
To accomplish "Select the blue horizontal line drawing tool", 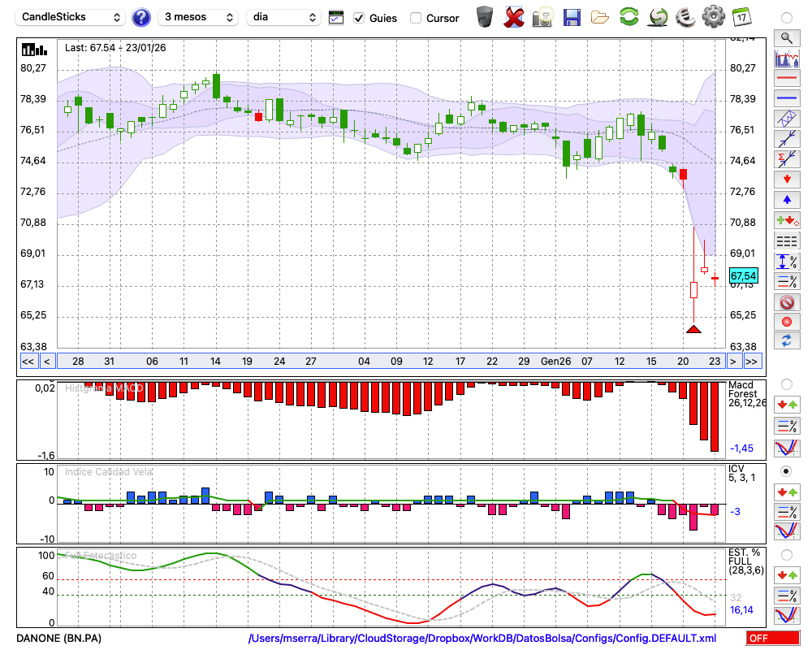I will pyautogui.click(x=786, y=98).
